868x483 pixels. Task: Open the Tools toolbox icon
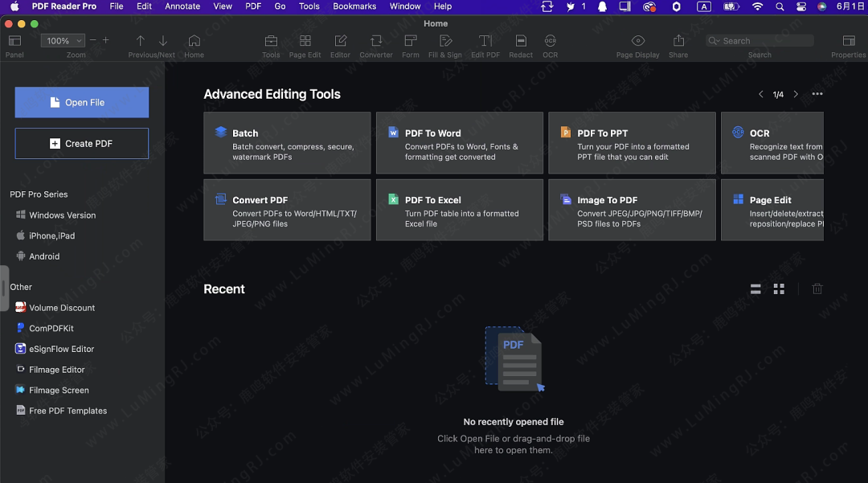point(271,41)
